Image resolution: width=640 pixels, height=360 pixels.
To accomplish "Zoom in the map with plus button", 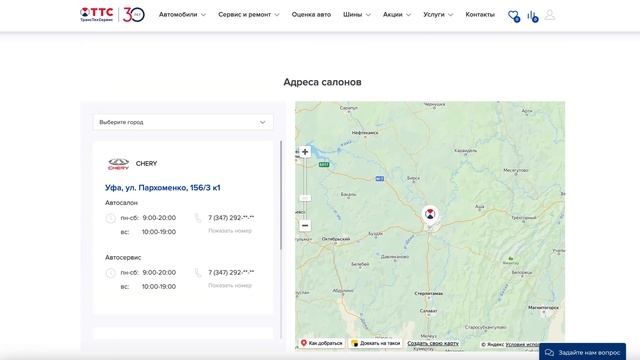I will pos(305,152).
